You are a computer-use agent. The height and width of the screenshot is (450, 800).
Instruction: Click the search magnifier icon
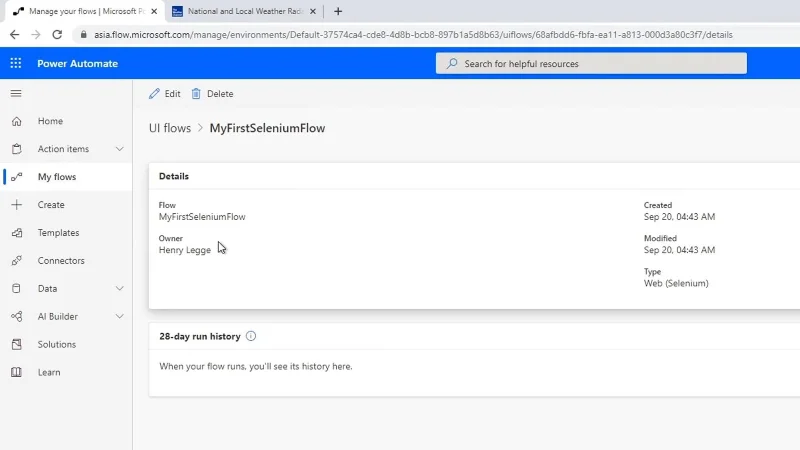pos(452,63)
